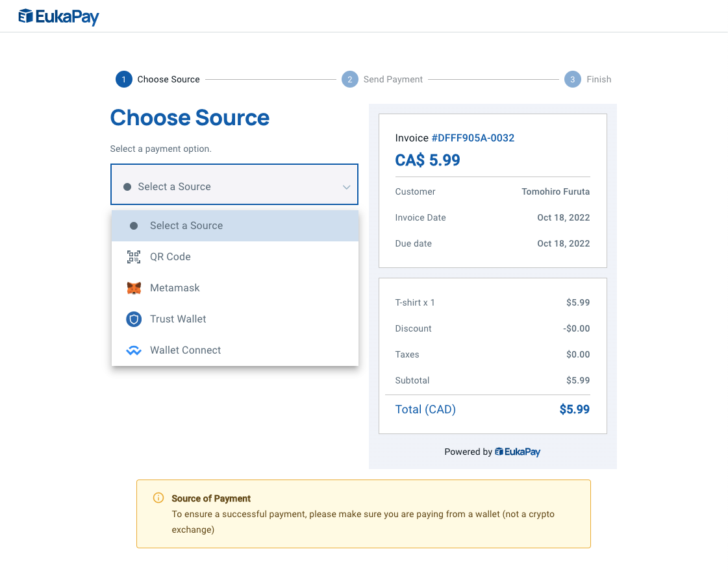728x571 pixels.
Task: Click the T-shirt price $5.99
Action: coord(578,302)
